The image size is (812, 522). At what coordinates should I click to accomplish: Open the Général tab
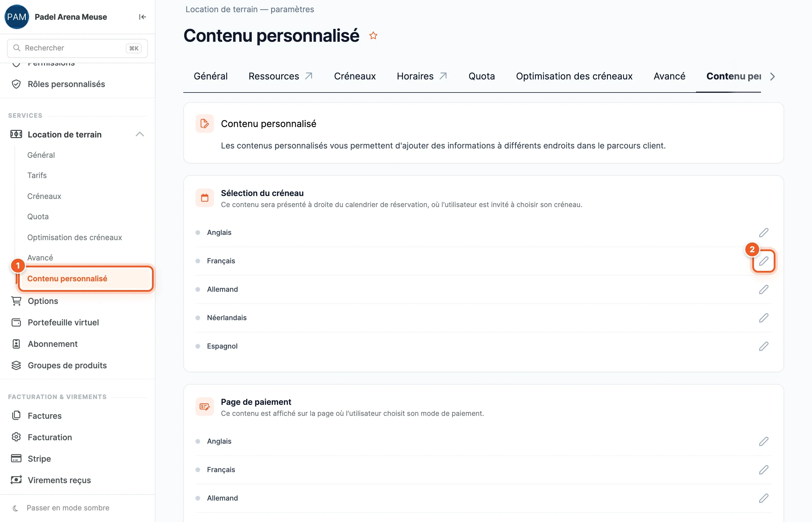point(211,76)
